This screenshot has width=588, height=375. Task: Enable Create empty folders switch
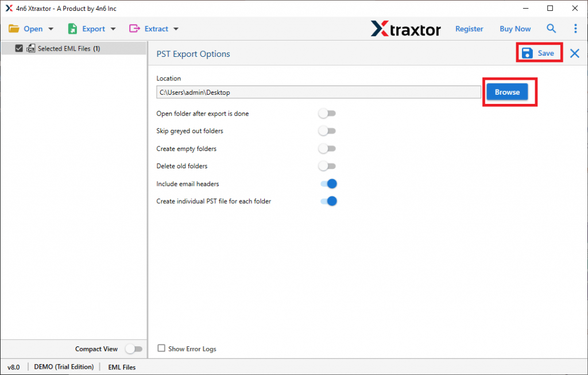(327, 149)
